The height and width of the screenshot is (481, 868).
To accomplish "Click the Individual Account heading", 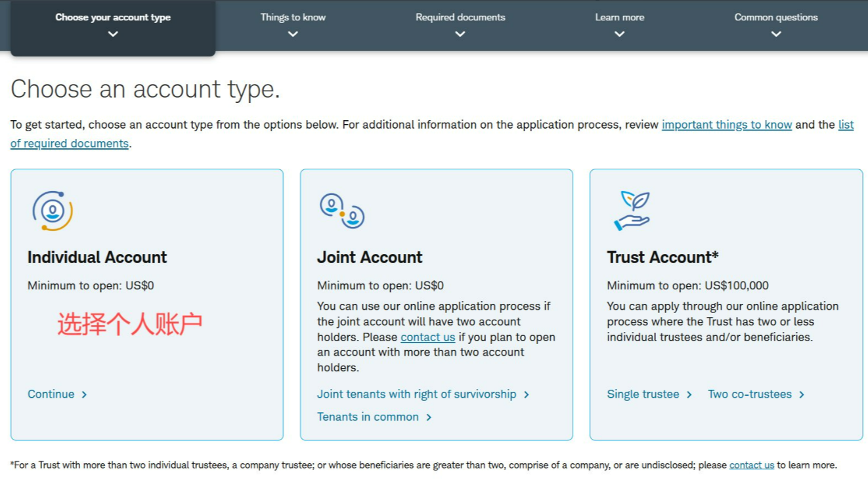I will pos(97,257).
